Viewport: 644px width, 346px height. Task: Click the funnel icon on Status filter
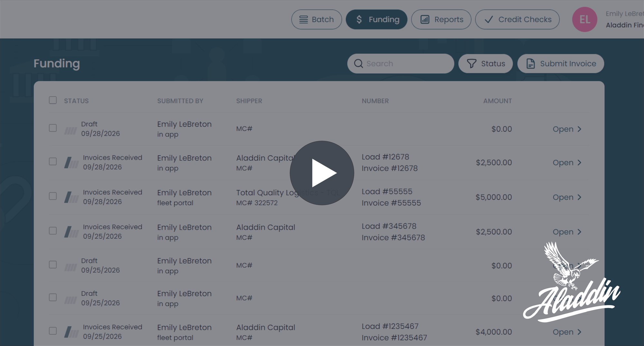coord(471,63)
